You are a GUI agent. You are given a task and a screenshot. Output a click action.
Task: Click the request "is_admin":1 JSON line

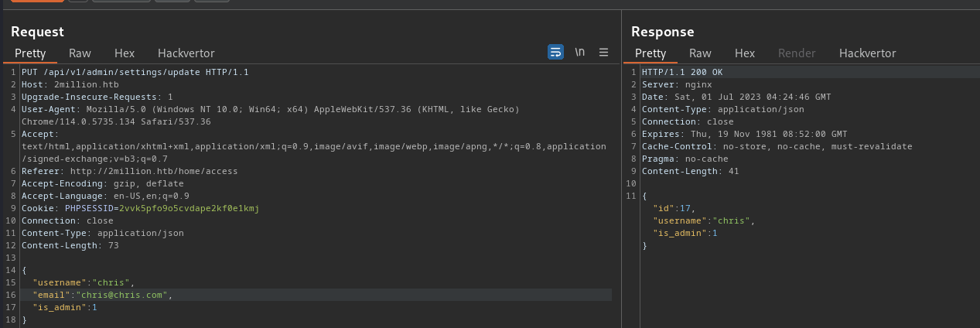(65, 307)
